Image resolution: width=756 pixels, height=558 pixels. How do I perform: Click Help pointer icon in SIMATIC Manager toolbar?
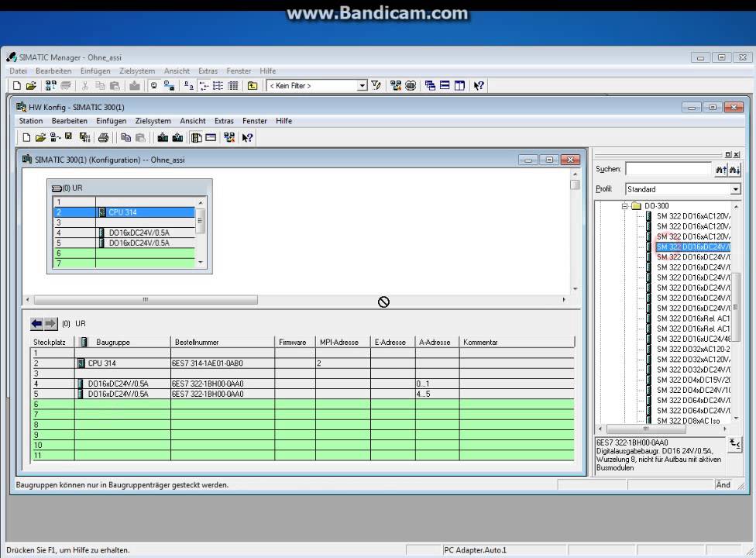pyautogui.click(x=478, y=86)
